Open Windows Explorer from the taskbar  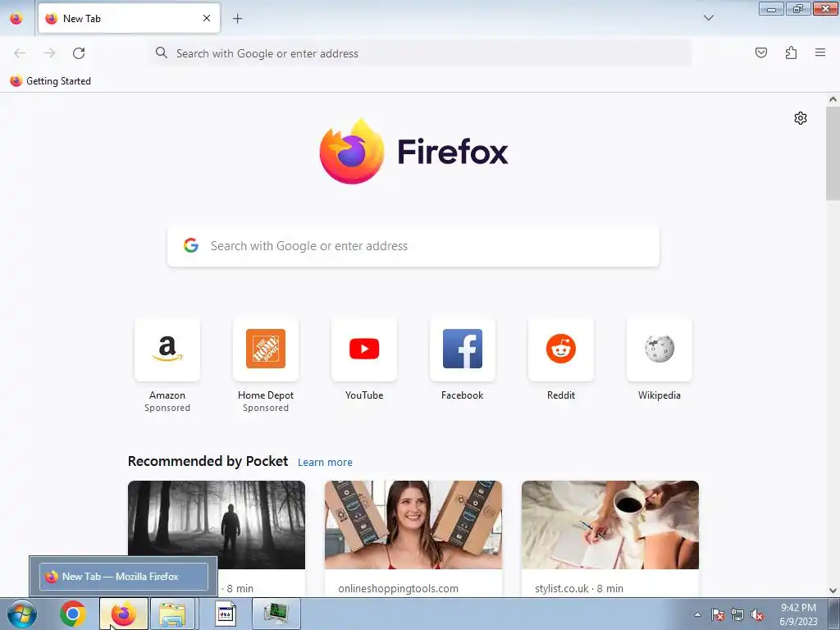coord(174,614)
